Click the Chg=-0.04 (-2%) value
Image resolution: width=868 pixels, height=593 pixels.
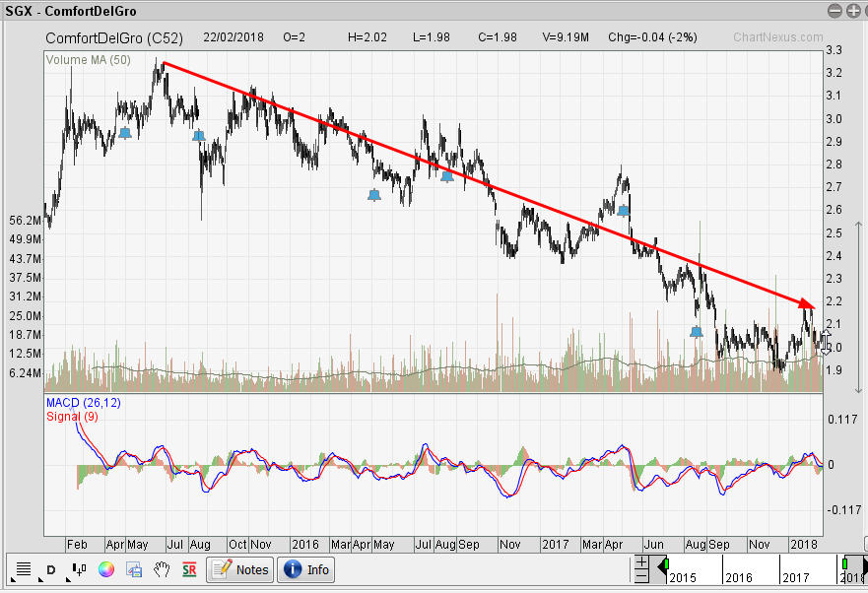[652, 37]
